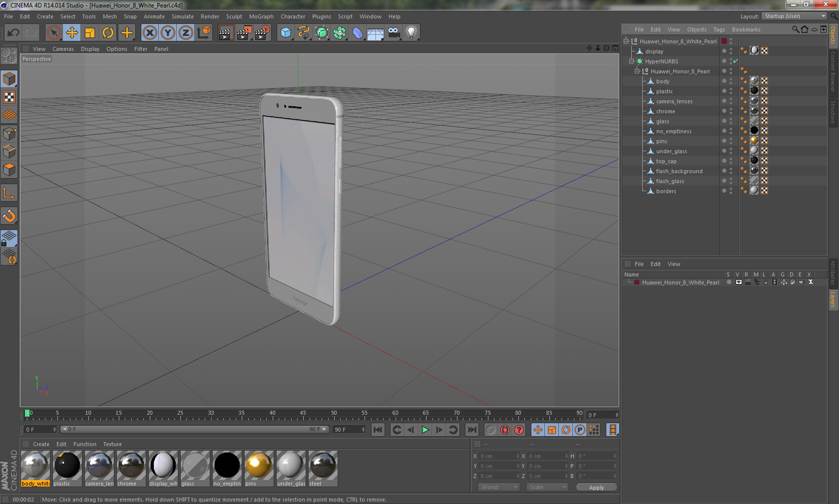This screenshot has width=839, height=504.
Task: Activate the Rotate tool
Action: pyautogui.click(x=108, y=33)
